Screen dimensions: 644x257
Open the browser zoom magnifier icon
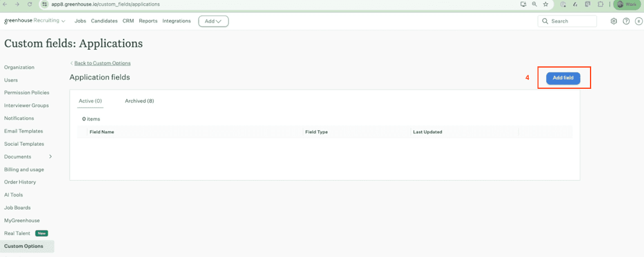[535, 4]
